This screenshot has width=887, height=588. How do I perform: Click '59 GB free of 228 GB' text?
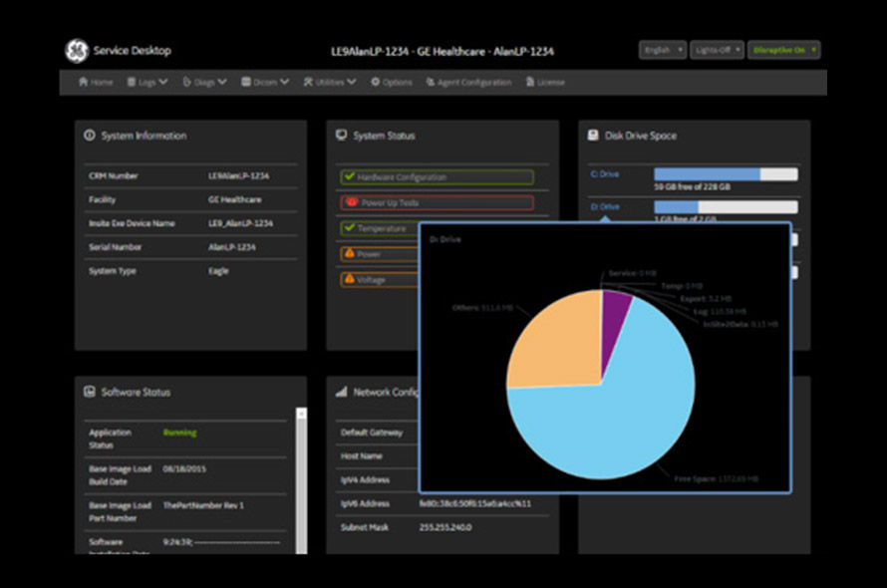point(692,186)
